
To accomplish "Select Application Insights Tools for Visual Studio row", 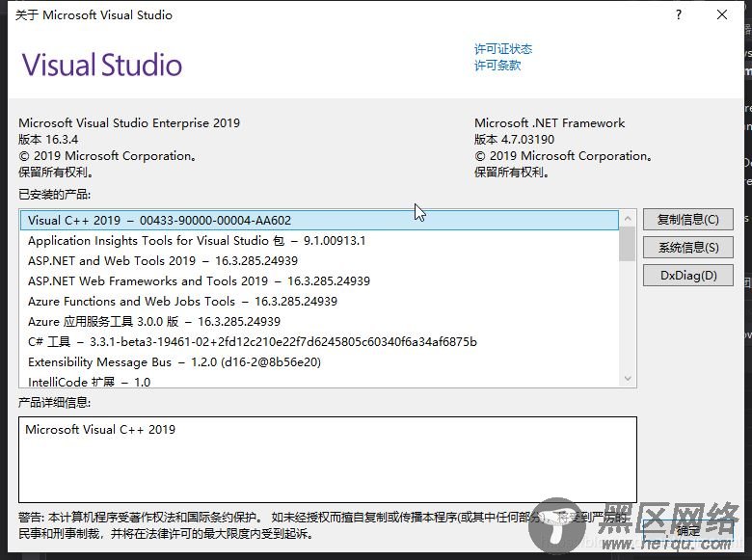I will click(x=319, y=241).
